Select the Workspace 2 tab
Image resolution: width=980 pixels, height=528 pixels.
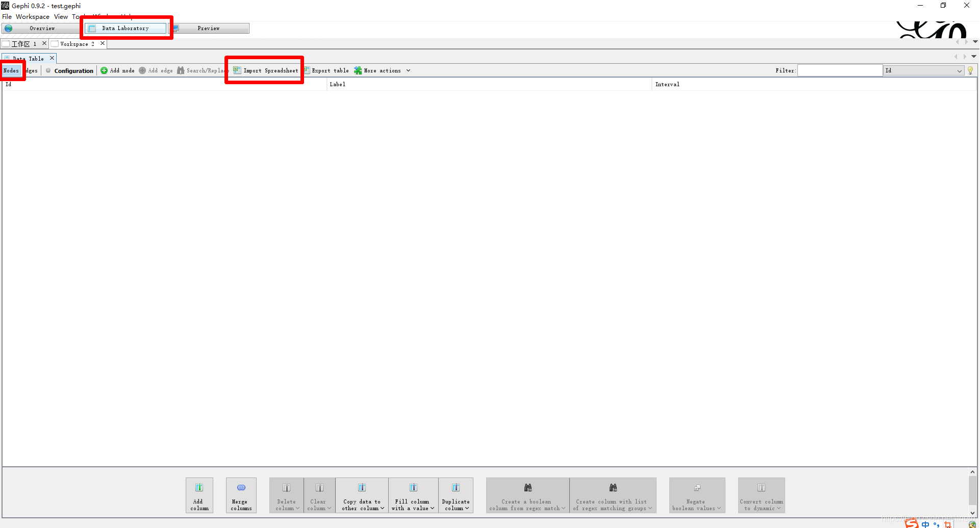[77, 44]
